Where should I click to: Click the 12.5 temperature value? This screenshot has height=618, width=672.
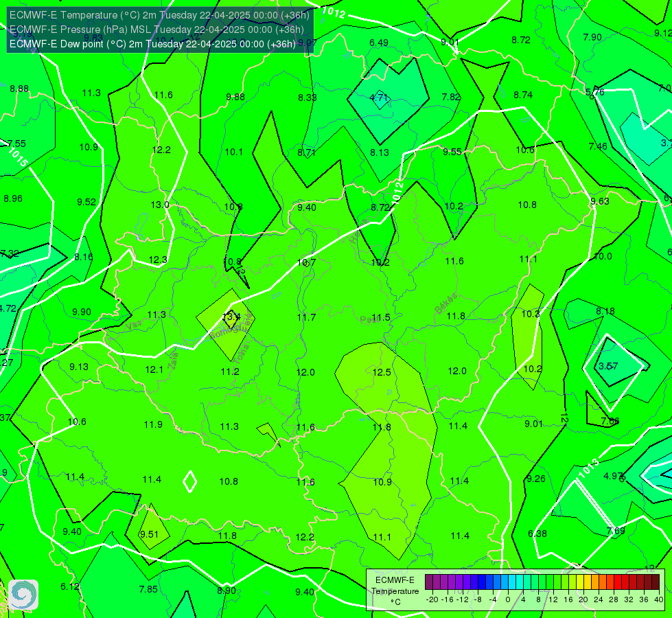[x=382, y=372]
